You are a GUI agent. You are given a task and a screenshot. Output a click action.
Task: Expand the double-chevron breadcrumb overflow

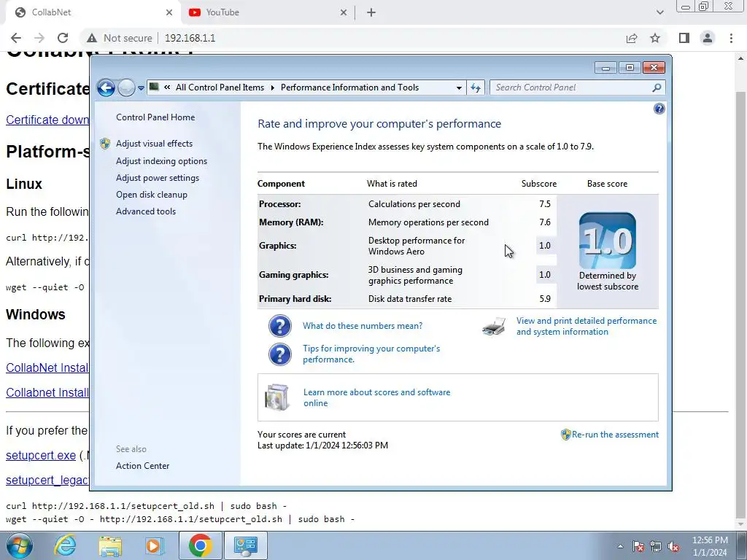point(167,87)
